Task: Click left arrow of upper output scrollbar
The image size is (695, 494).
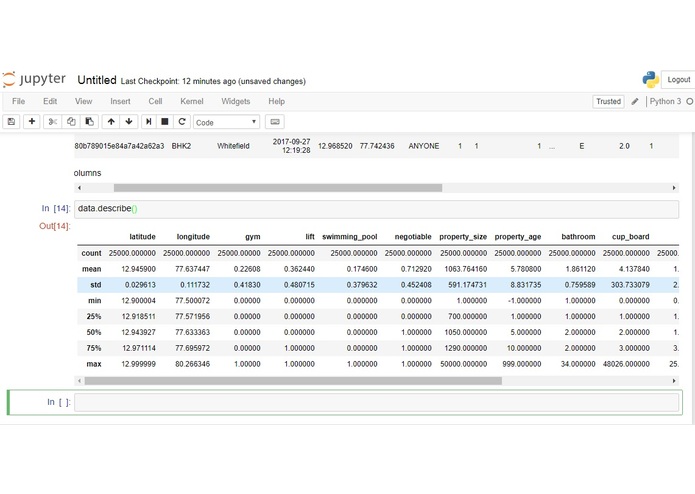Action: (79, 188)
